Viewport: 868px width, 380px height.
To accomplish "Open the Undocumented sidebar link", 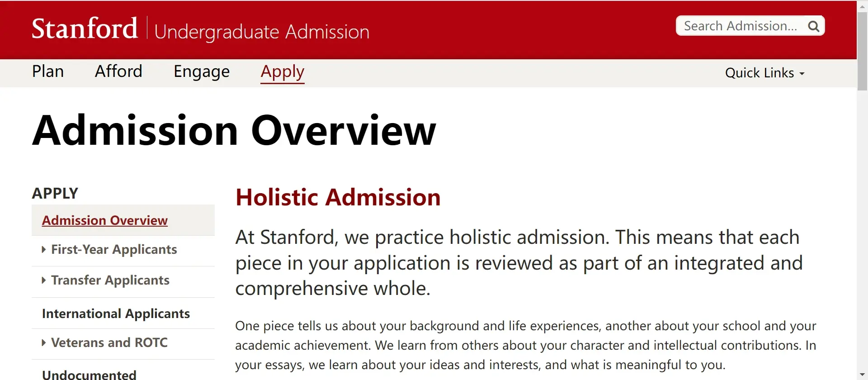I will click(x=89, y=375).
